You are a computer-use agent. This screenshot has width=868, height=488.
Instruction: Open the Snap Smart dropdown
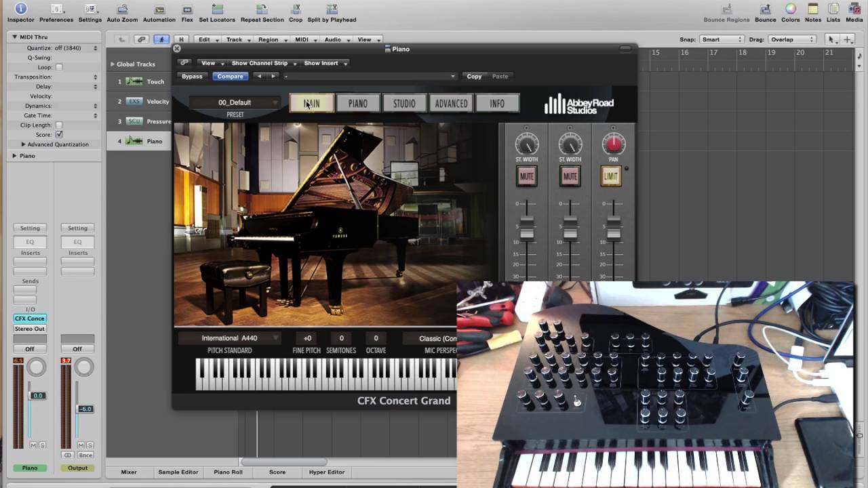[722, 39]
